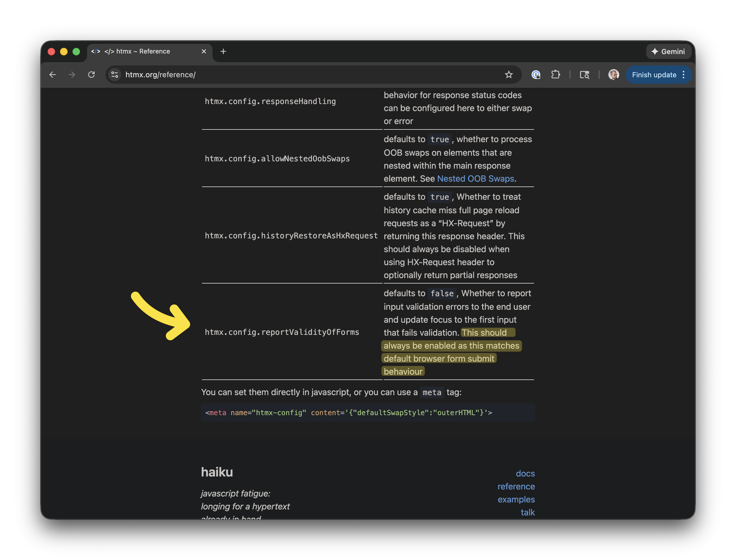This screenshot has height=560, width=736.
Task: Open the tab search side panel icon
Action: 584,75
